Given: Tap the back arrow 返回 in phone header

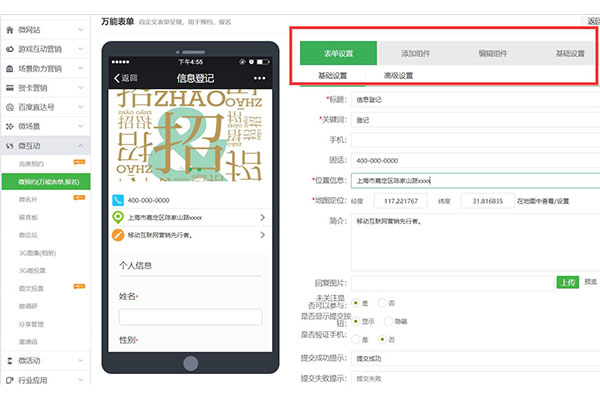Looking at the screenshot, I should (126, 78).
